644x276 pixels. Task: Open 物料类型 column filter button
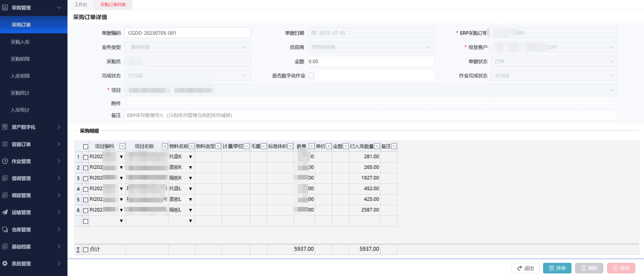click(218, 146)
